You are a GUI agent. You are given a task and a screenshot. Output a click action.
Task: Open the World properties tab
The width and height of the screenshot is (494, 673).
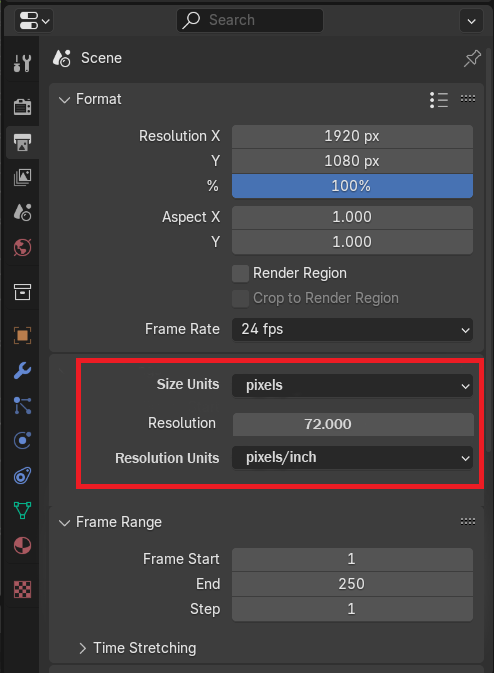tap(22, 247)
